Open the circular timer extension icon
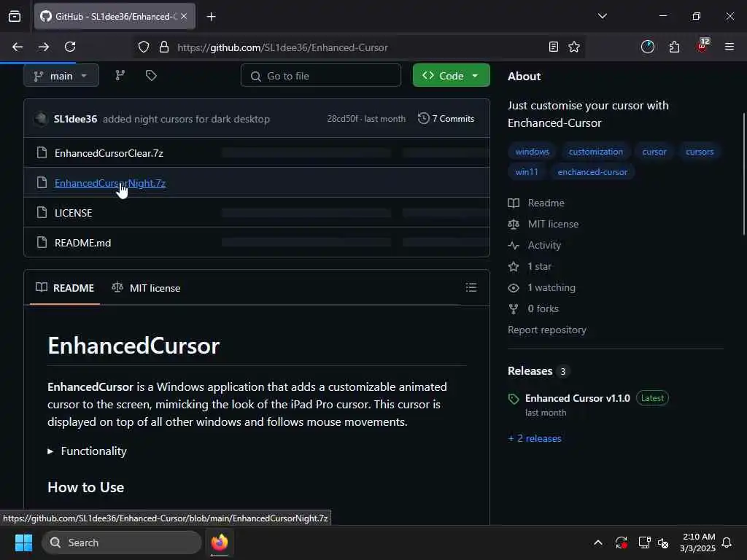The image size is (747, 560). (x=648, y=47)
